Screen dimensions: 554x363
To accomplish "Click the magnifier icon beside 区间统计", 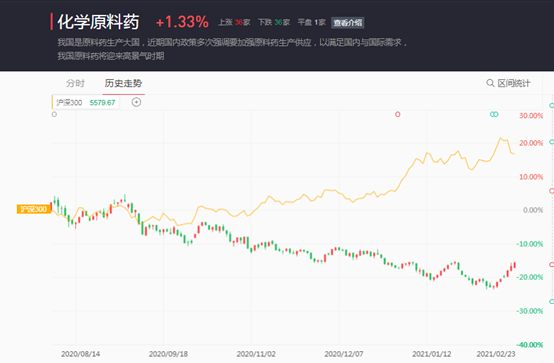I will point(490,83).
